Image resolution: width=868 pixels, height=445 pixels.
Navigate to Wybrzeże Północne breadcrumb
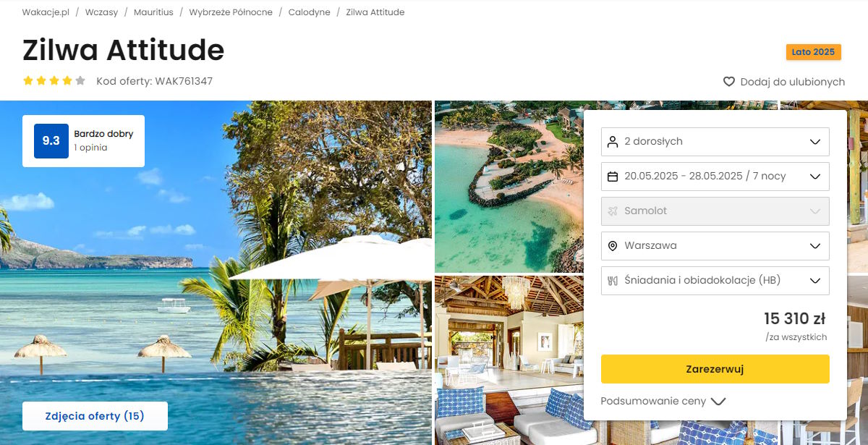[x=231, y=12]
